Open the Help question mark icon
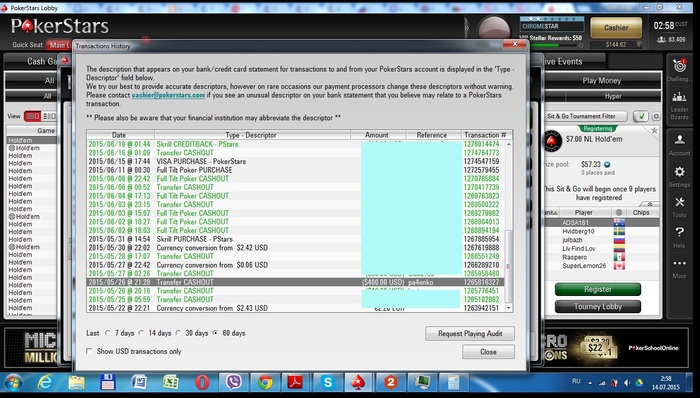700x398 pixels. coord(679,232)
